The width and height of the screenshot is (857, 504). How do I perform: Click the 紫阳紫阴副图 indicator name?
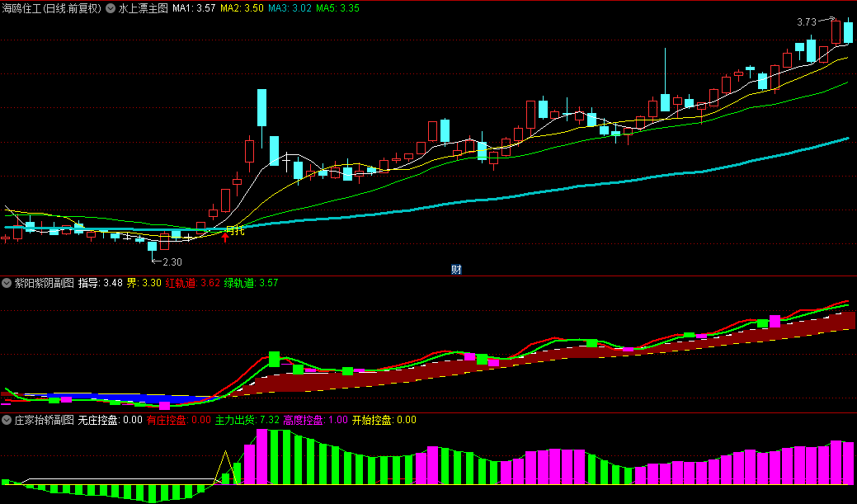pos(45,283)
